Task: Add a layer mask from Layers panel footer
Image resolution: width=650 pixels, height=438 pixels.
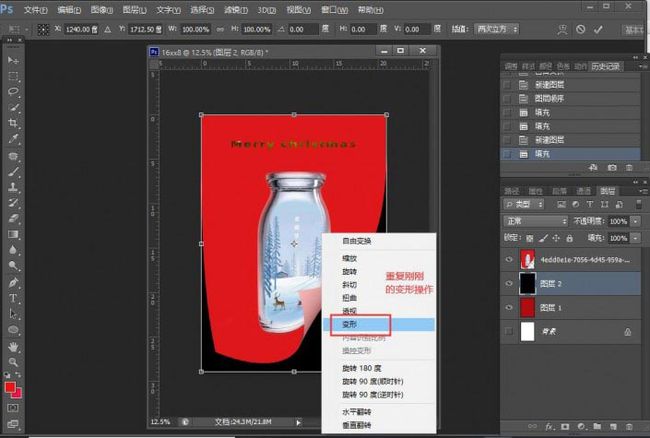Action: click(x=565, y=426)
